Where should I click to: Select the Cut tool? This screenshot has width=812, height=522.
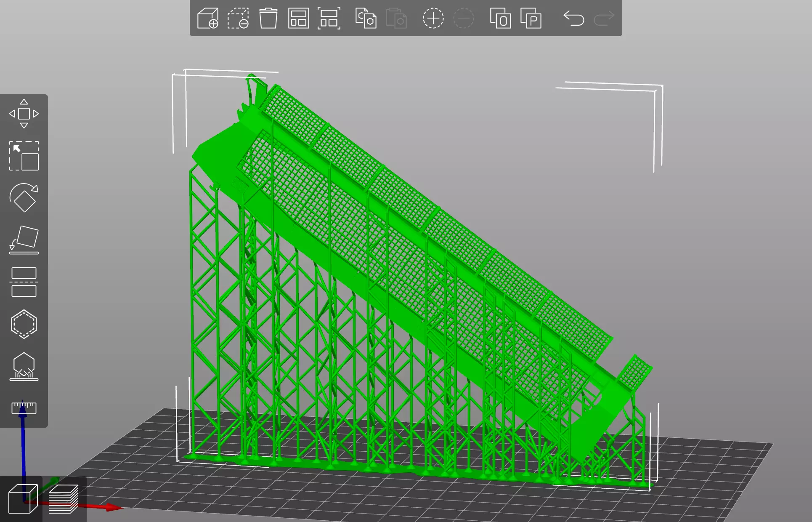tap(24, 282)
